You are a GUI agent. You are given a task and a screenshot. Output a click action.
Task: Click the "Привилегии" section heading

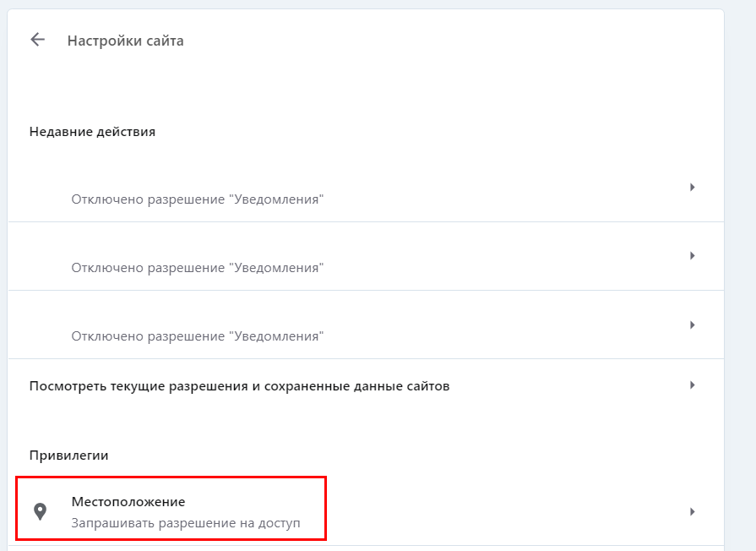click(69, 456)
